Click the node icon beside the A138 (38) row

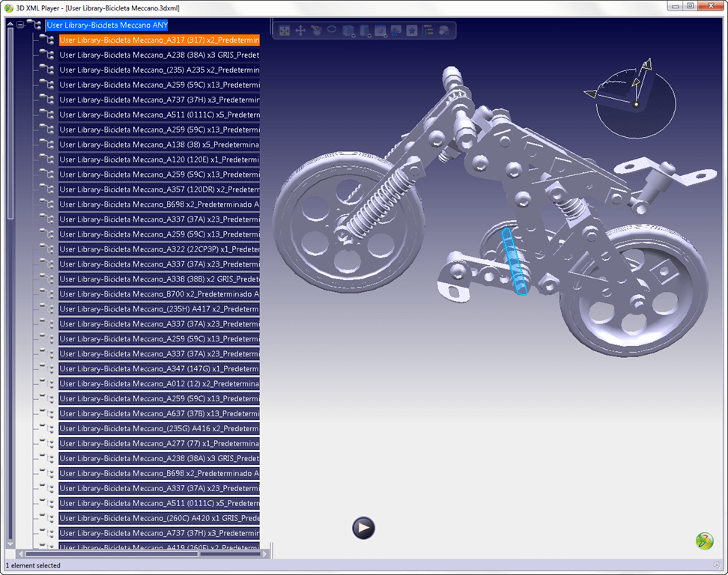(x=47, y=144)
